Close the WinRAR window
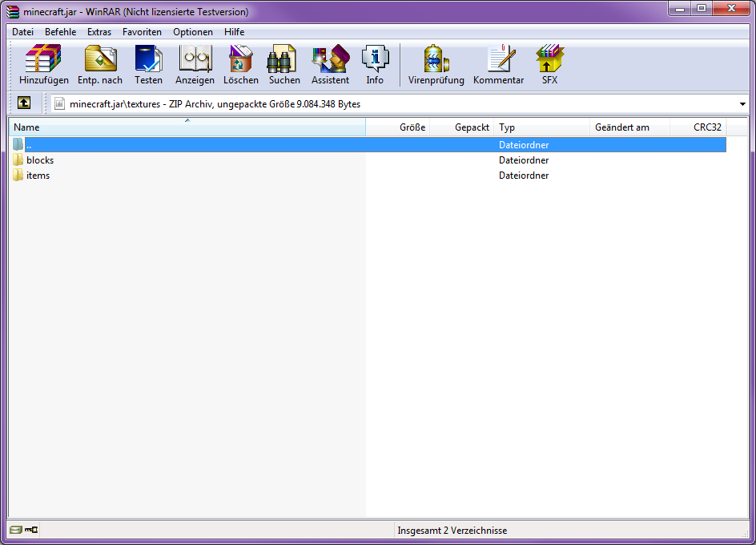756x545 pixels. [731, 9]
